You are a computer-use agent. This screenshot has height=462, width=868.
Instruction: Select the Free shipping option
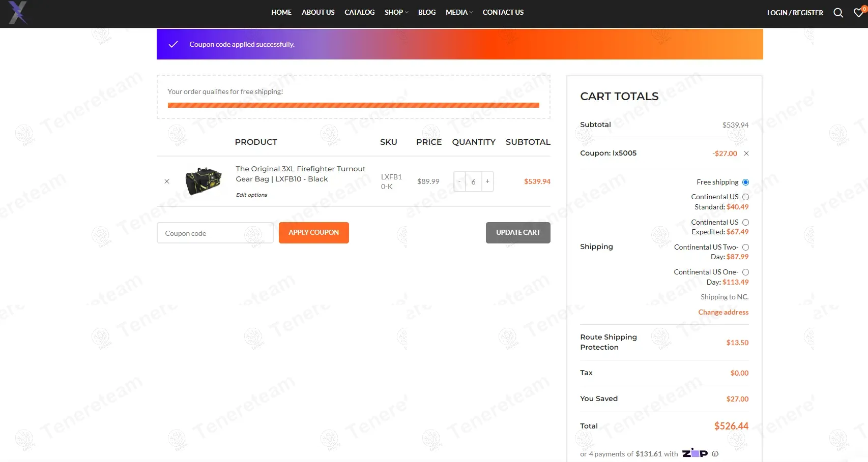745,182
